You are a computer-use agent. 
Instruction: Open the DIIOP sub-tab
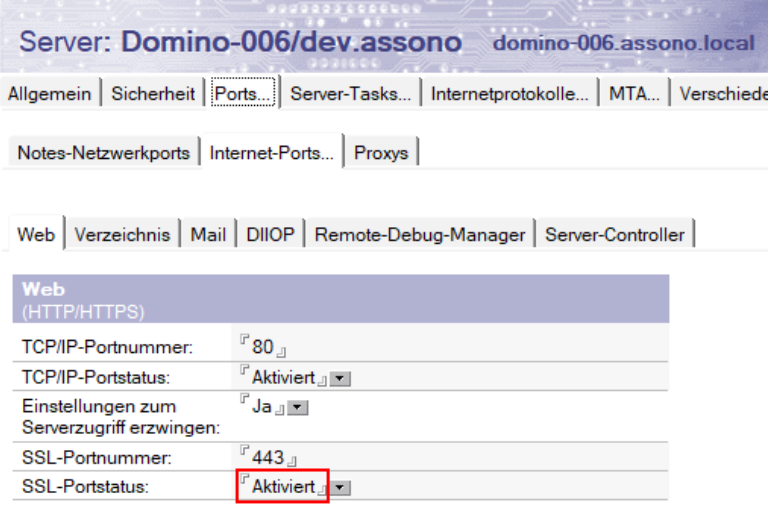pos(270,235)
